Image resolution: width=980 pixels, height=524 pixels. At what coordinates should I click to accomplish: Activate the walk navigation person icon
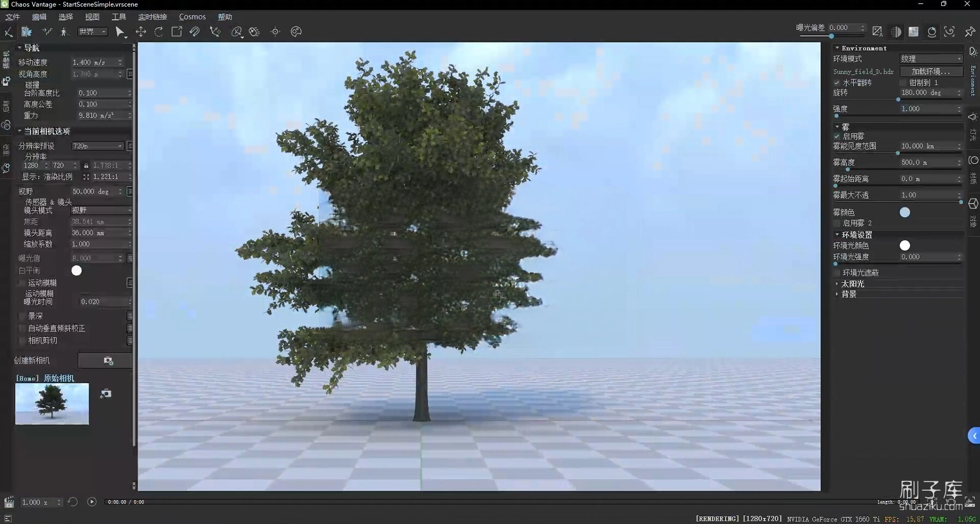point(64,32)
